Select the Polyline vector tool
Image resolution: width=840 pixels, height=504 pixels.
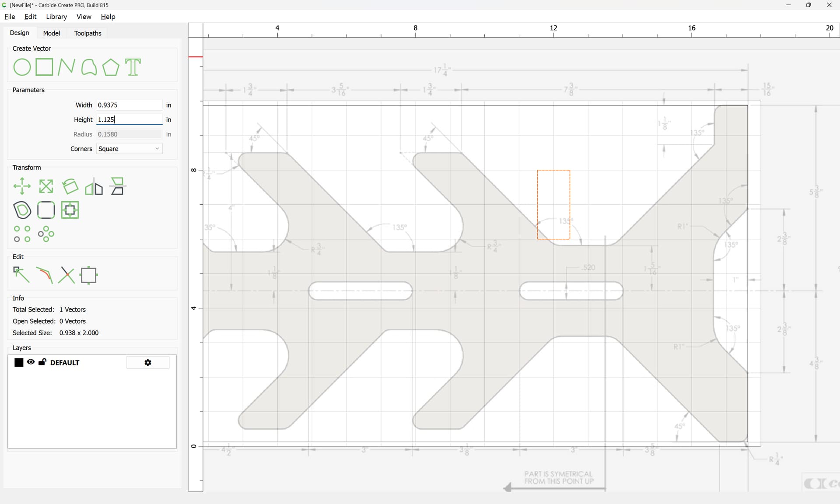point(66,67)
